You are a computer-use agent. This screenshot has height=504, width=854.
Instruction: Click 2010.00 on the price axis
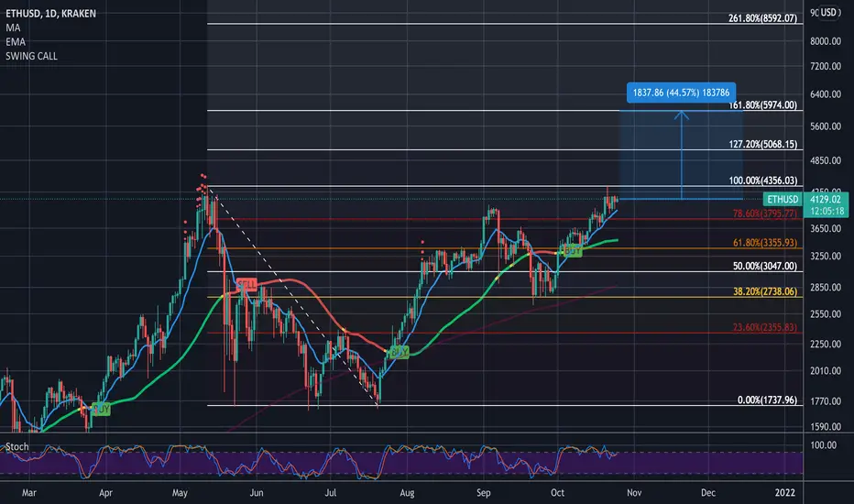[x=825, y=370]
